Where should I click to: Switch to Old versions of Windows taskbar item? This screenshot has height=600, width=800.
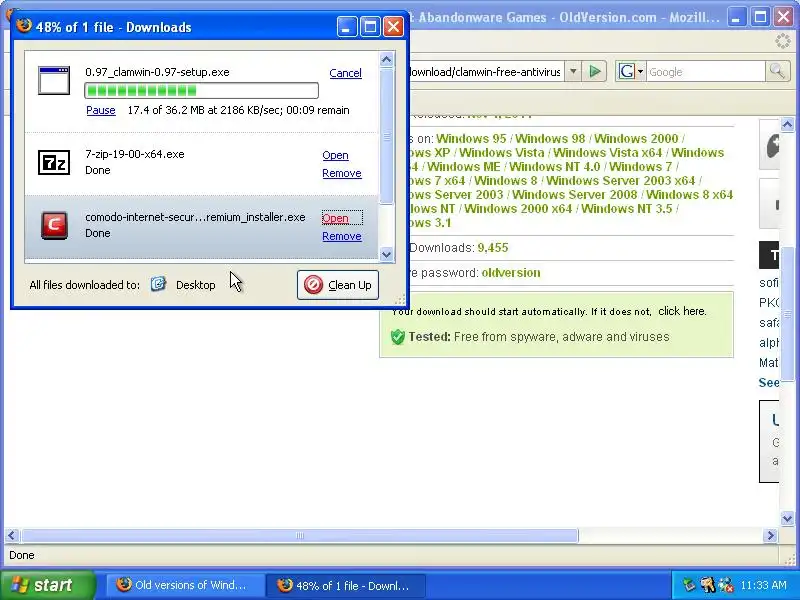184,585
